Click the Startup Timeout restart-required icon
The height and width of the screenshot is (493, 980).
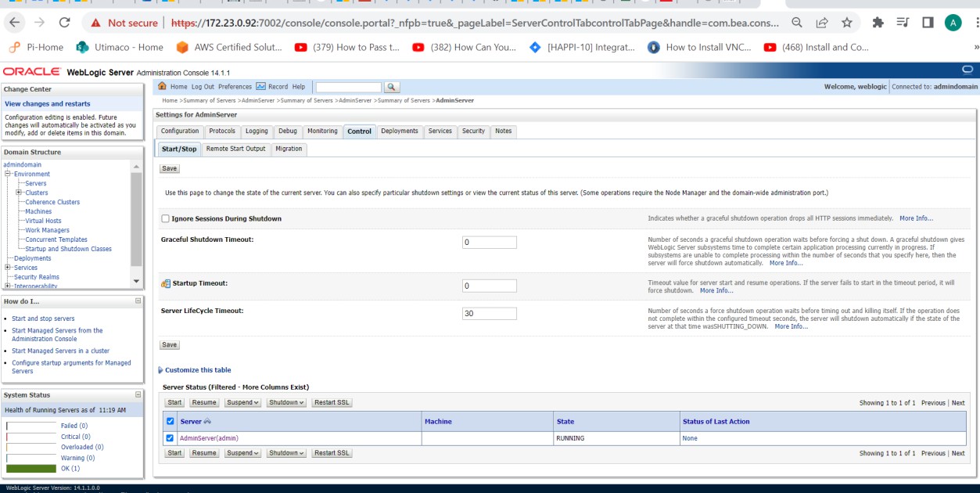165,283
